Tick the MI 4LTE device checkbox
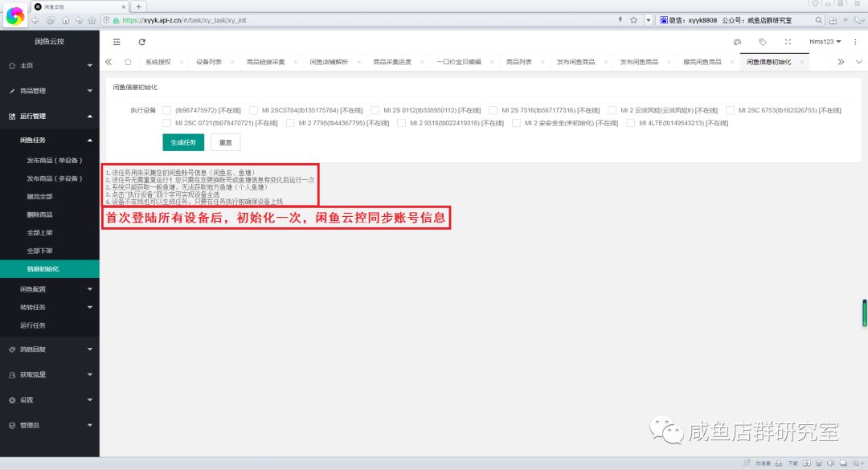The height and width of the screenshot is (470, 868). coord(631,124)
